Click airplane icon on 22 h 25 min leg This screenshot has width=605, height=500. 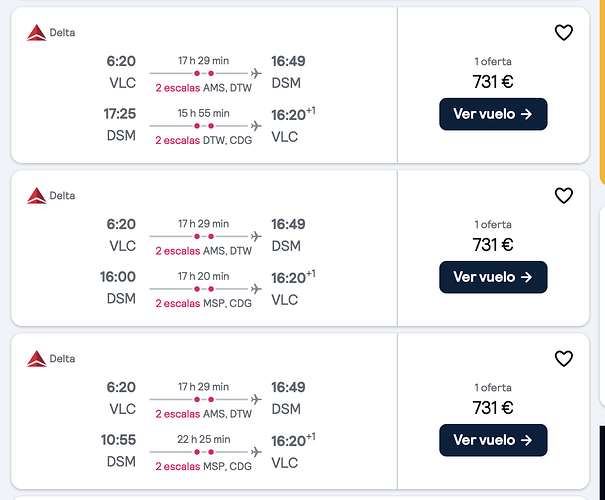click(256, 452)
